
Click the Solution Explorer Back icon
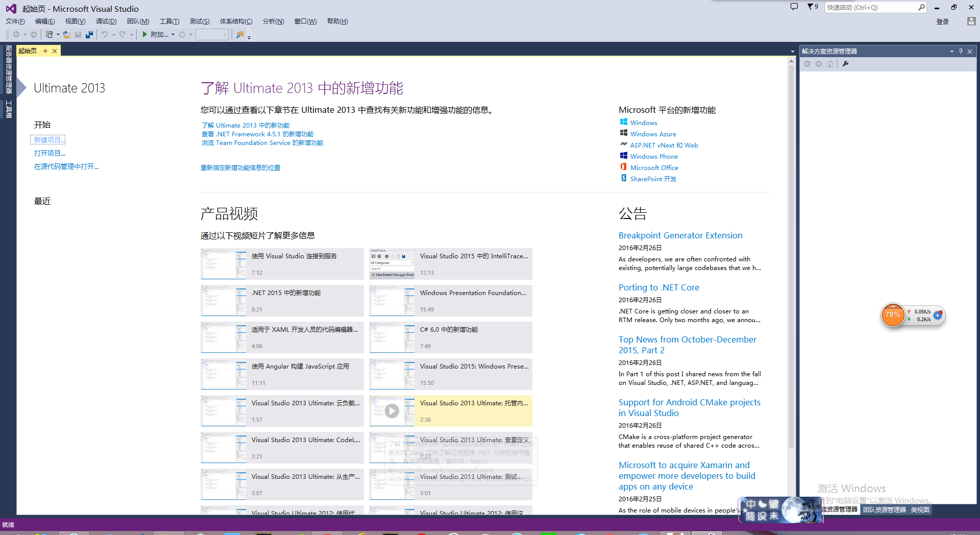[x=807, y=64]
